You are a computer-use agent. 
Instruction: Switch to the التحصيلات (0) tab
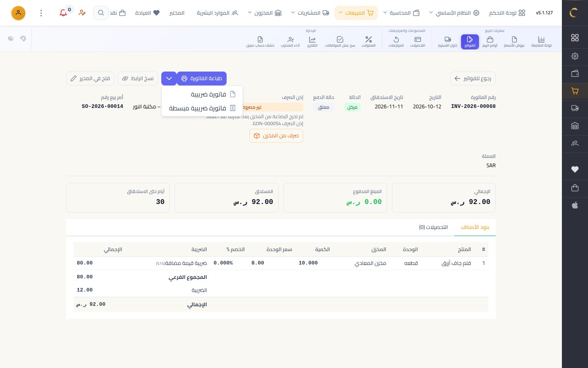click(x=433, y=227)
